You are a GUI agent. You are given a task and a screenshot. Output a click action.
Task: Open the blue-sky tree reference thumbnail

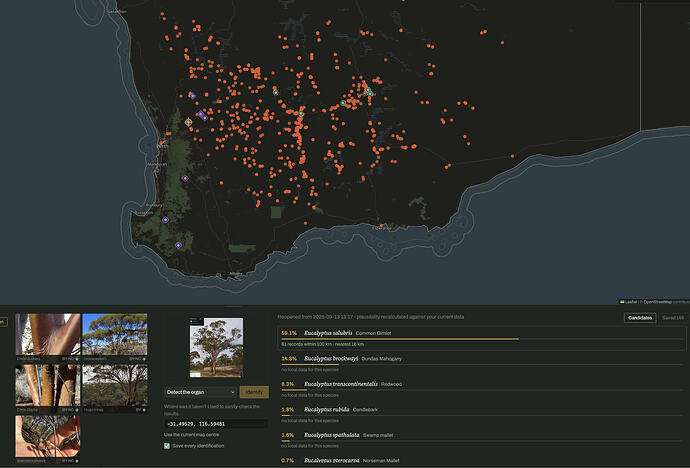pos(115,334)
